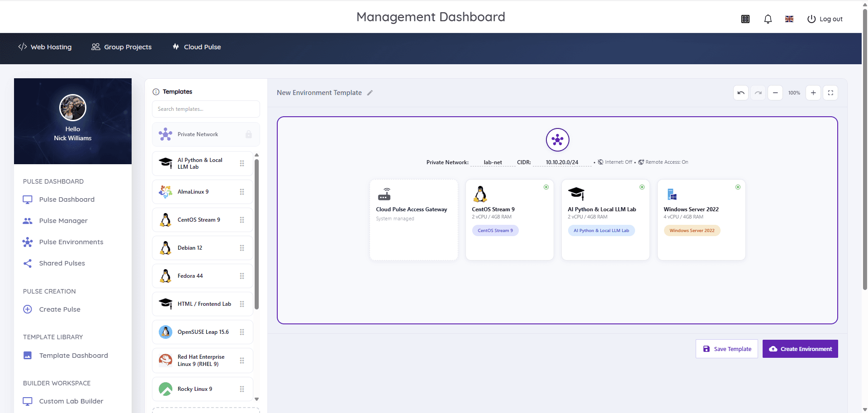
Task: Click the Log out button
Action: click(825, 19)
